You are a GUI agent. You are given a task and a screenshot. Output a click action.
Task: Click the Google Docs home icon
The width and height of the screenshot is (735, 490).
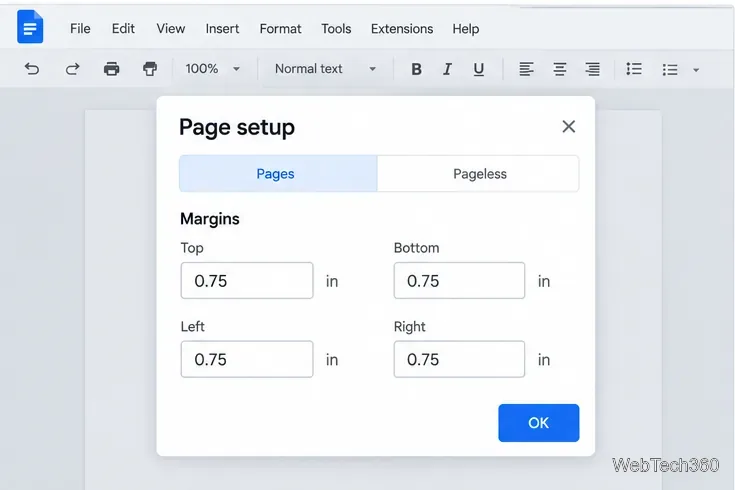(30, 27)
